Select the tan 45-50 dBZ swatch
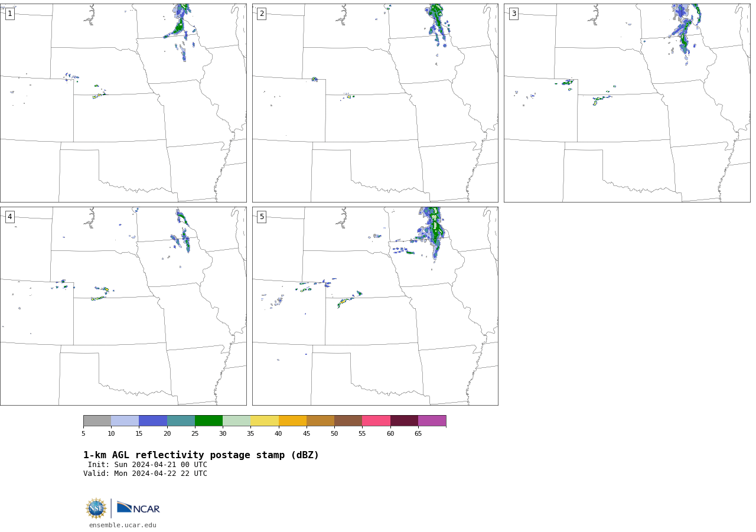The width and height of the screenshot is (756, 532). (x=320, y=420)
